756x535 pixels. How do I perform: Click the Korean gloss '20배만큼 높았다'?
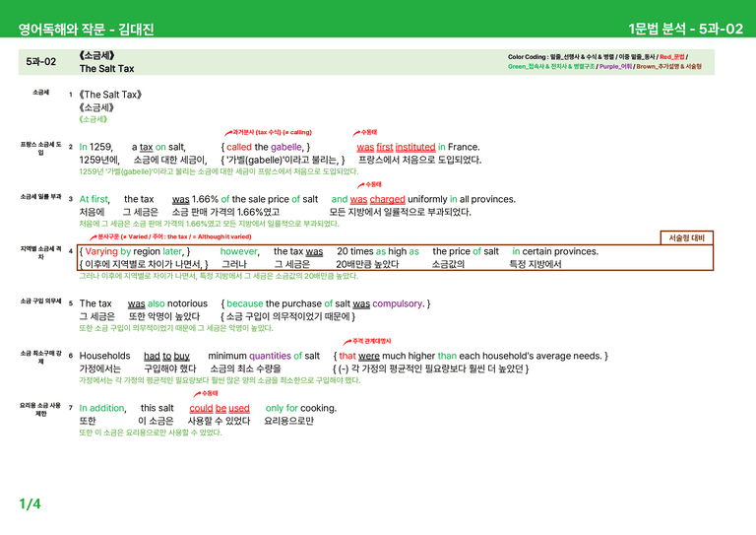(367, 264)
